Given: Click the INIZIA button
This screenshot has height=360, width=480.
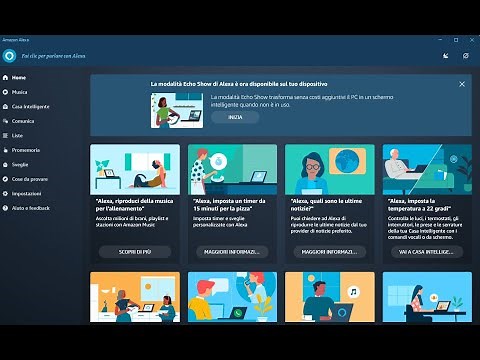Looking at the screenshot, I should click(235, 117).
